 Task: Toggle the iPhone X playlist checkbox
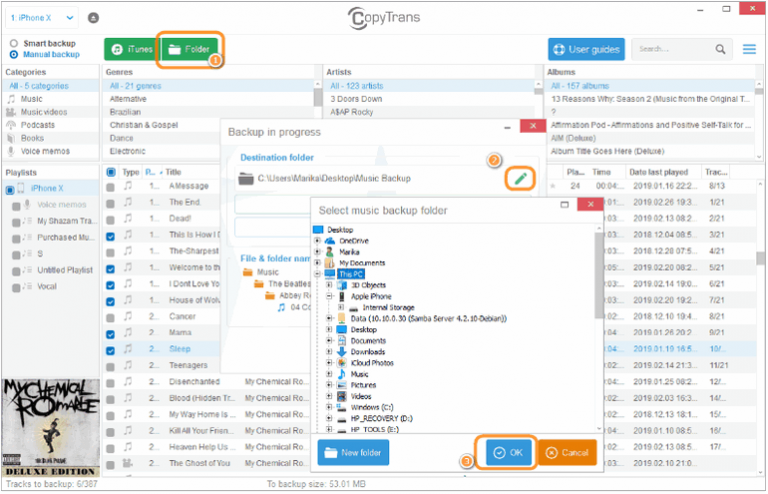pyautogui.click(x=10, y=189)
